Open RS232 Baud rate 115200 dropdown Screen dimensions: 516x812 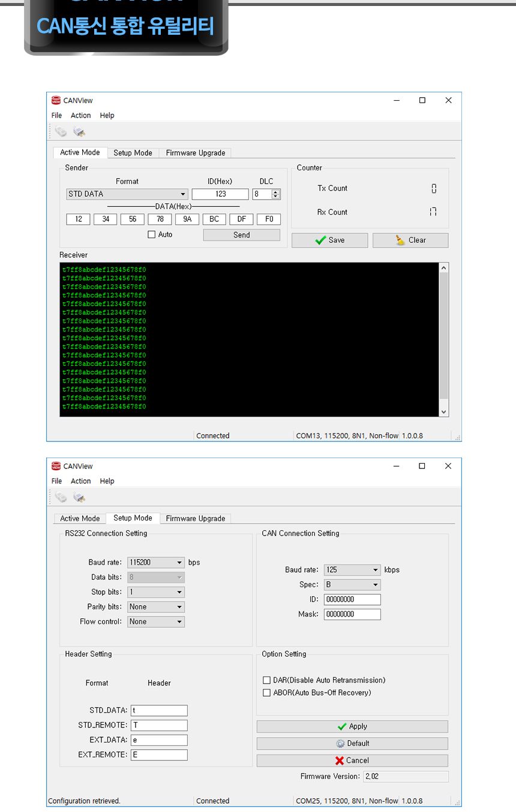coord(156,563)
